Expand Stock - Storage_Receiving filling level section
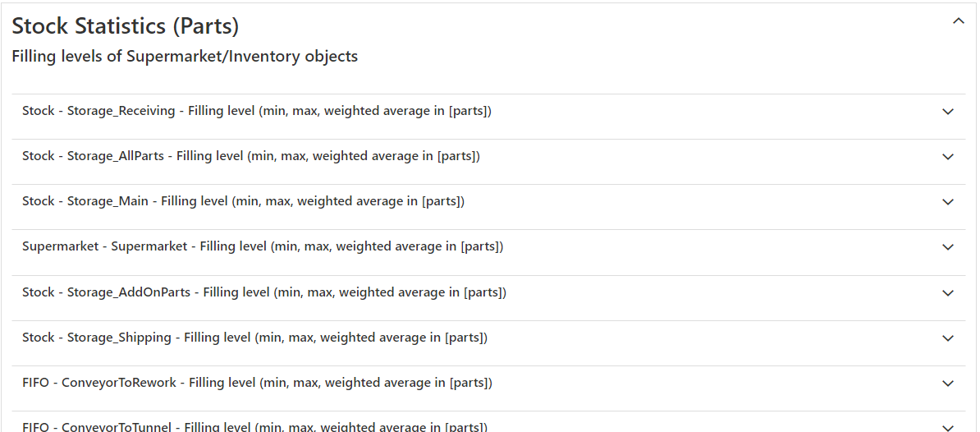Image resolution: width=980 pixels, height=432 pixels. [257, 111]
